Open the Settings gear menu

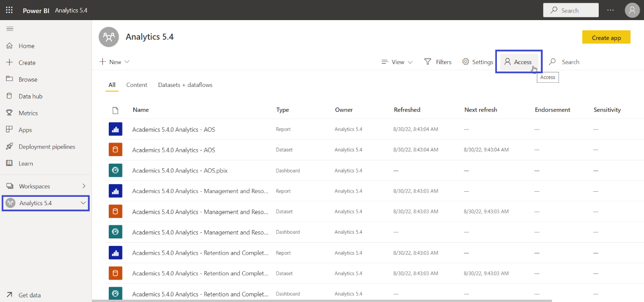(x=477, y=61)
